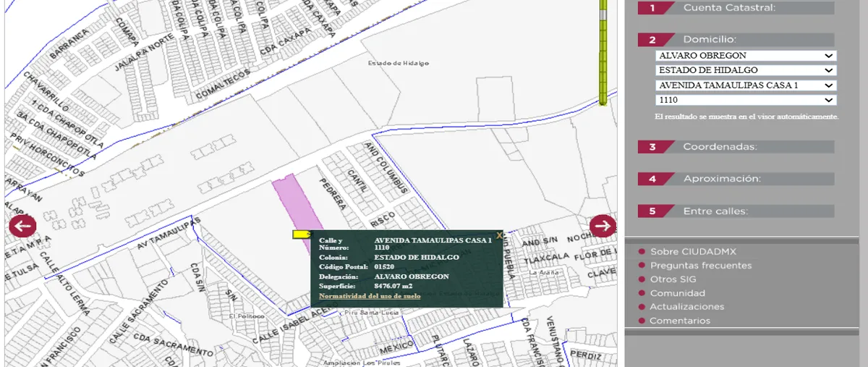The image size is (868, 367).
Task: Open the Sobre CIUDADMX link
Action: pos(693,252)
